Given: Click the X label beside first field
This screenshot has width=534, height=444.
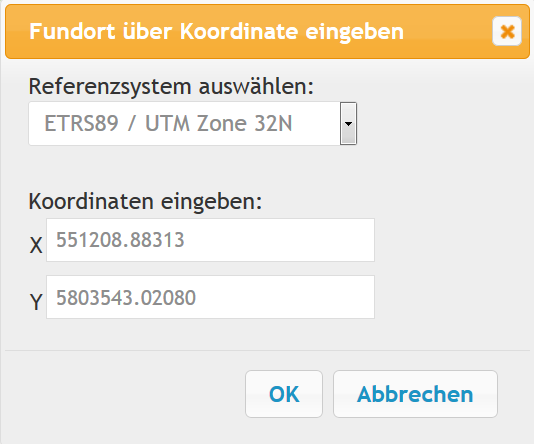Looking at the screenshot, I should pyautogui.click(x=36, y=245).
